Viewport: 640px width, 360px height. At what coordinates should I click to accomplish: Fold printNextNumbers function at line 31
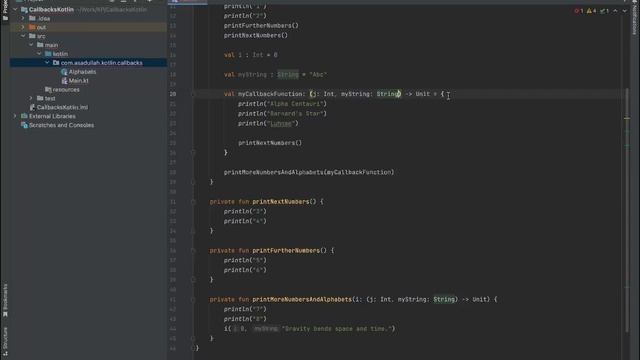[193, 202]
